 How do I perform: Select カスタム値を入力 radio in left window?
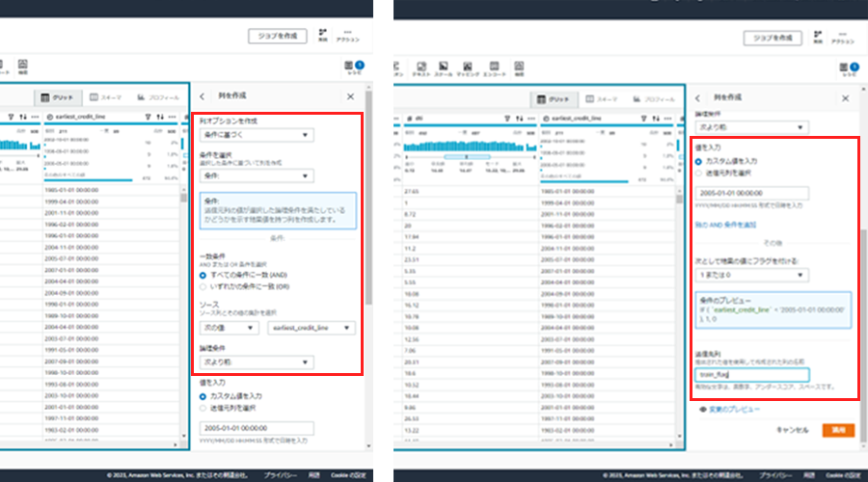203,396
